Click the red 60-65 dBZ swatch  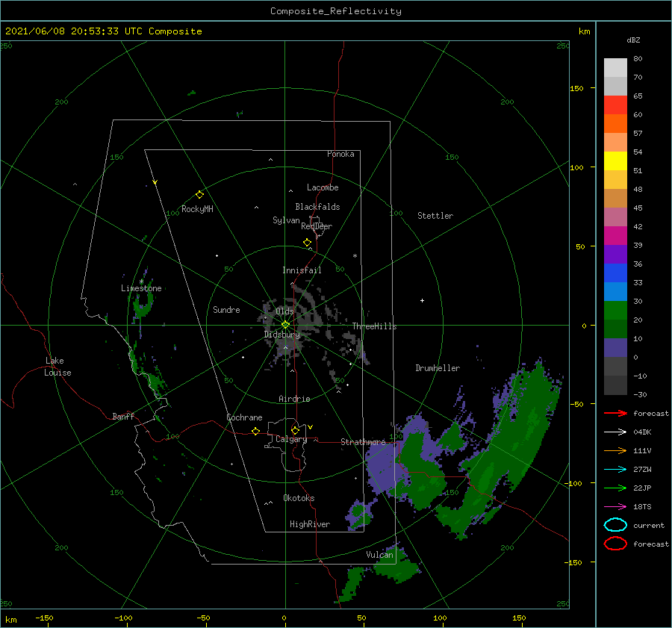click(x=615, y=105)
